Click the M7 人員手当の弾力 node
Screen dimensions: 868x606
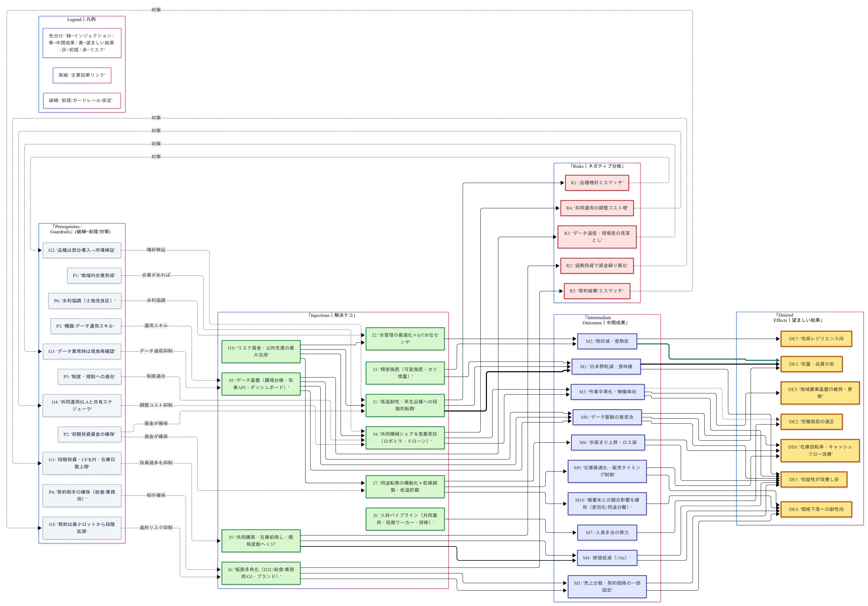(x=607, y=533)
